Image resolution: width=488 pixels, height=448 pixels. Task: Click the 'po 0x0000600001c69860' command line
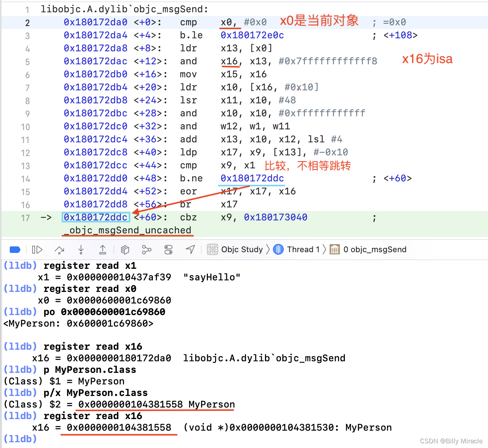(104, 312)
